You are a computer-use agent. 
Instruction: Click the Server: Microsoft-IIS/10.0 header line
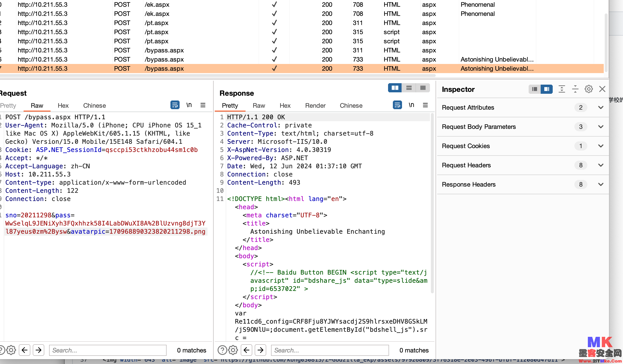tap(277, 142)
